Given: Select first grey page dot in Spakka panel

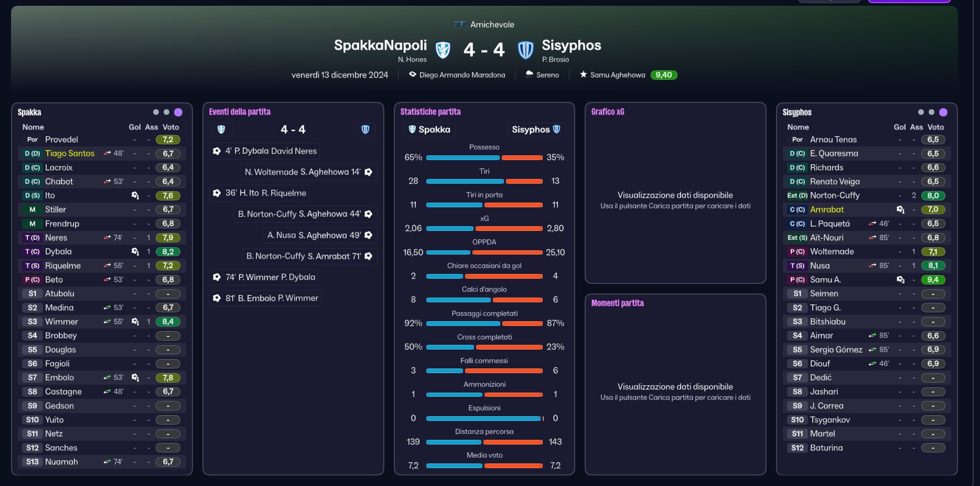Looking at the screenshot, I should 156,112.
